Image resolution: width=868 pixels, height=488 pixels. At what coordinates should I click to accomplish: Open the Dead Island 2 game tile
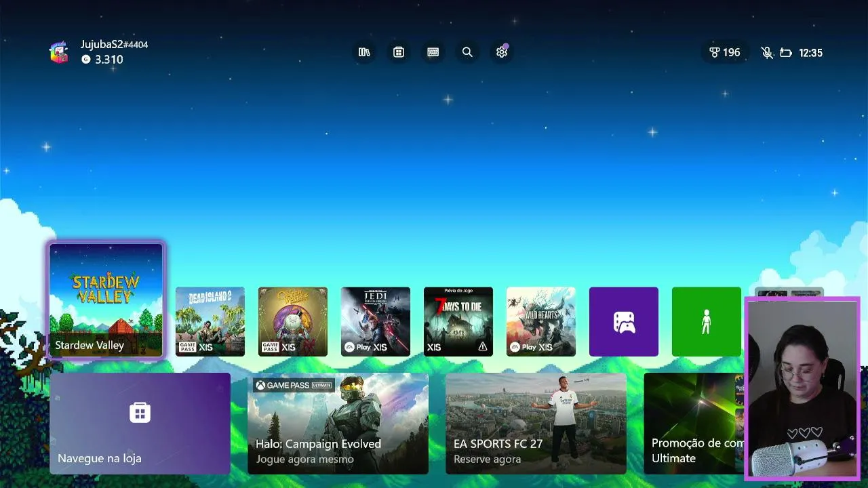point(210,322)
